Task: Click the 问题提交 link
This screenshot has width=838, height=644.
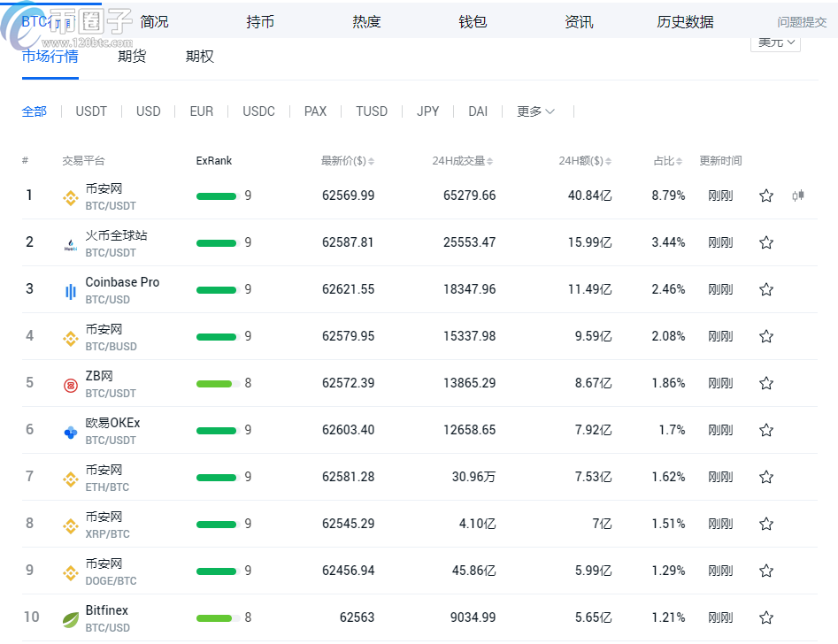Action: 802,22
